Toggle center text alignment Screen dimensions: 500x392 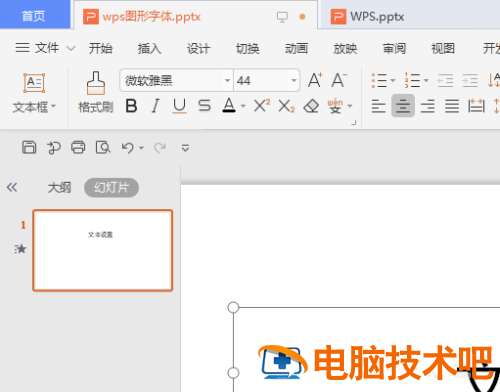[403, 106]
